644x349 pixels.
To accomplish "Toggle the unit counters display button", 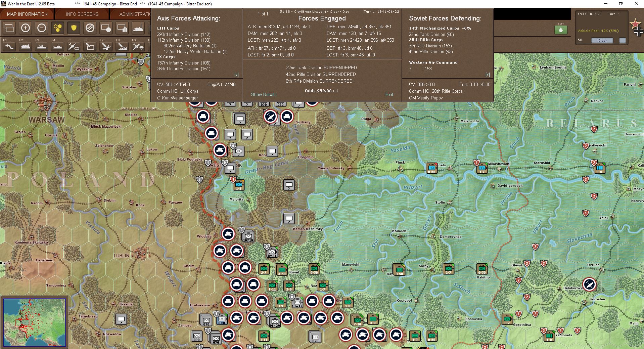I will pyautogui.click(x=9, y=28).
